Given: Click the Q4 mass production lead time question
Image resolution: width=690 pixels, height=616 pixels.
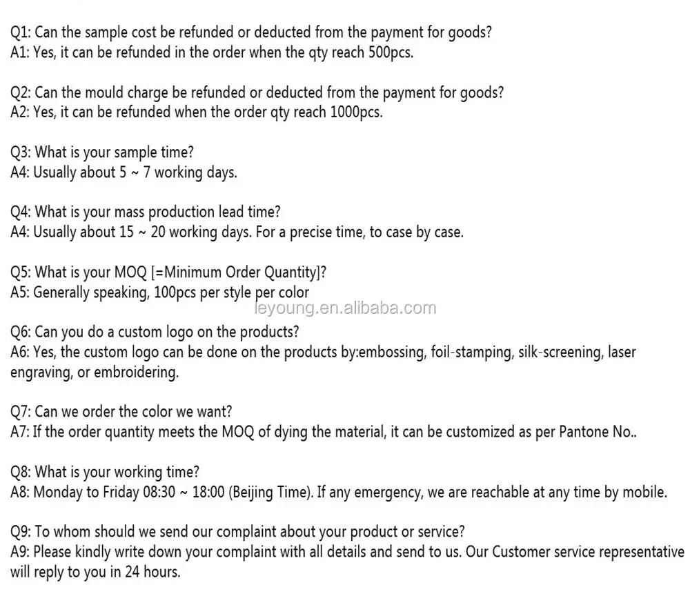Looking at the screenshot, I should pyautogui.click(x=146, y=212).
